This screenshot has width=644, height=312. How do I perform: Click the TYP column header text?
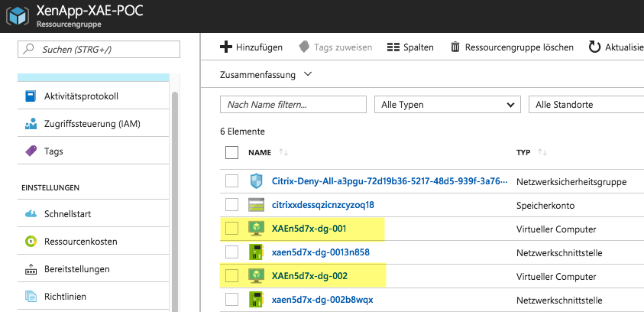click(523, 152)
